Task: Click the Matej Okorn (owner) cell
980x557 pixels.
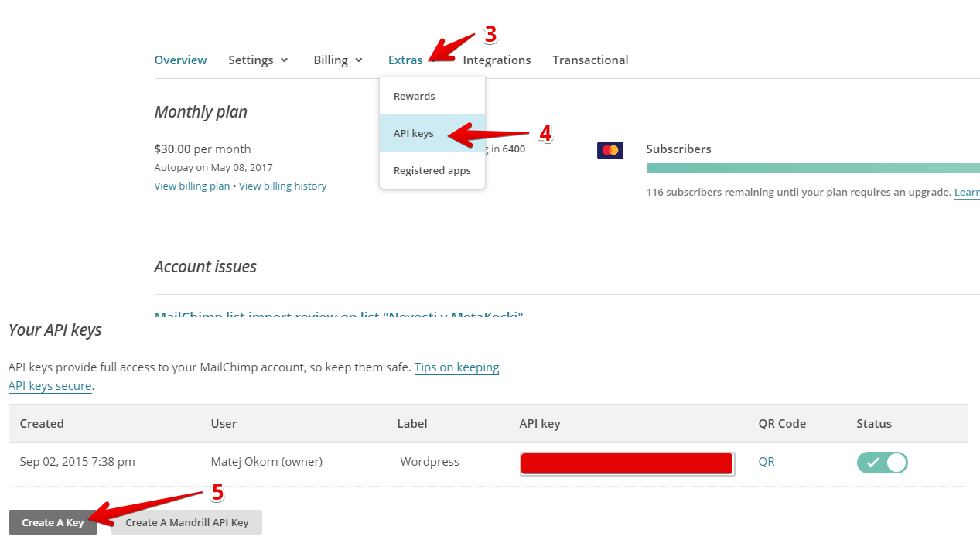Action: (267, 461)
